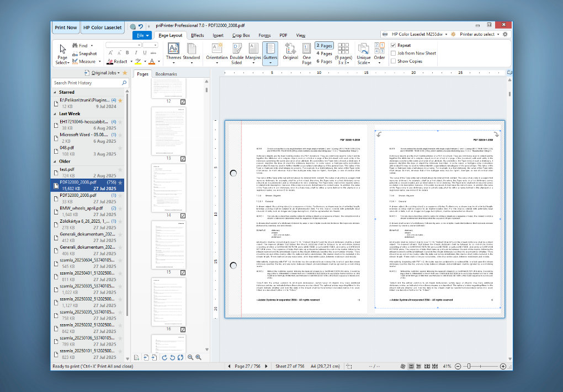Open the View ribbon tab
The width and height of the screenshot is (563, 392).
(300, 35)
